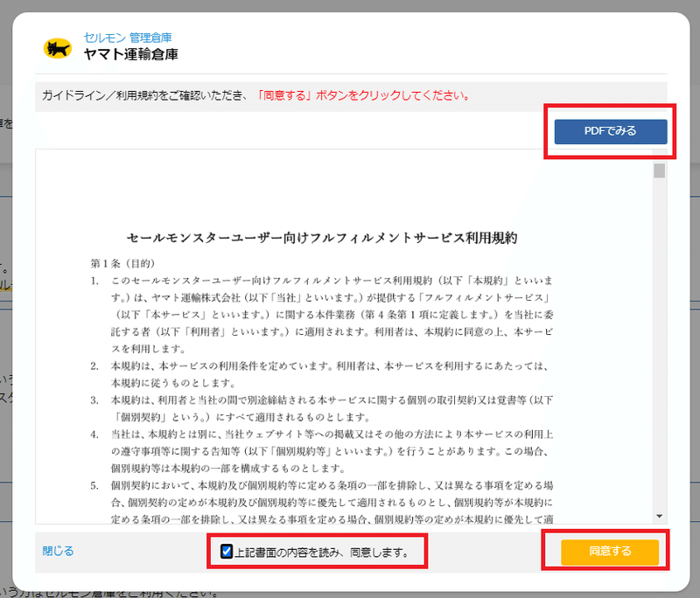The width and height of the screenshot is (700, 598).
Task: Click the 閉じる link
Action: [x=58, y=551]
